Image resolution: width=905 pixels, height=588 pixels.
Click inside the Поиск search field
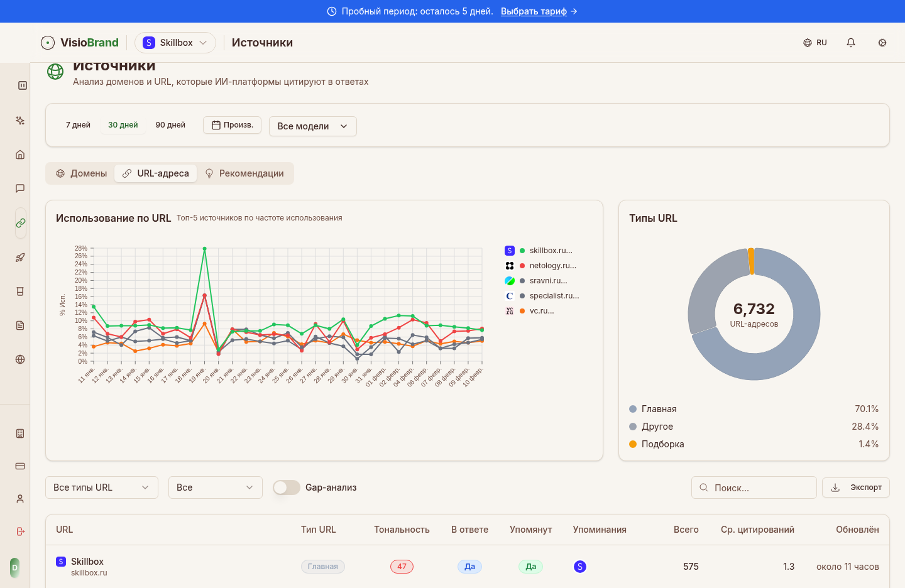(754, 487)
